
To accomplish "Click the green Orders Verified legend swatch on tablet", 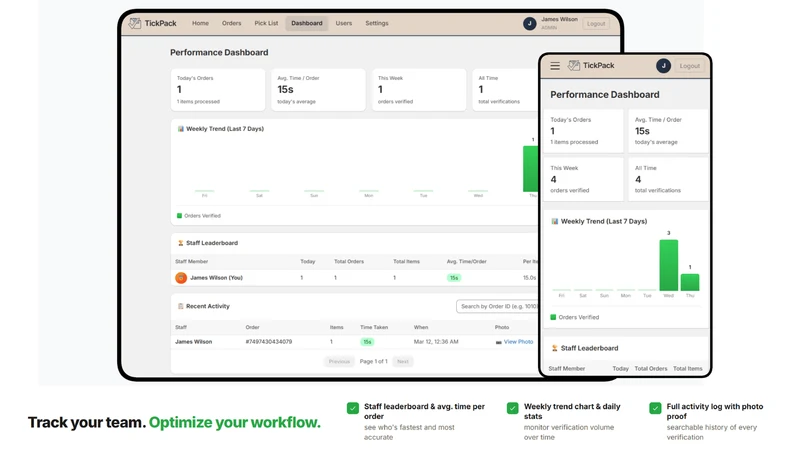I will tap(179, 216).
